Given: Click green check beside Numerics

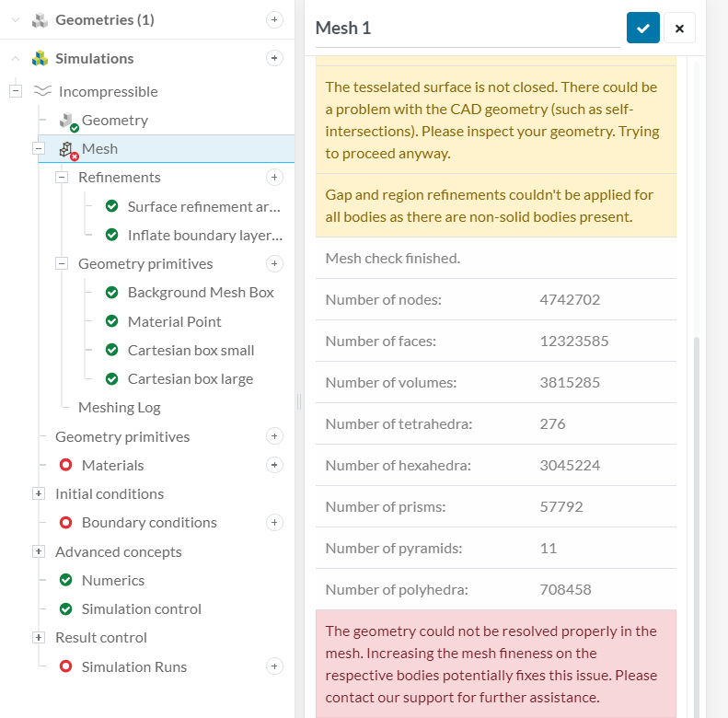Looking at the screenshot, I should [x=66, y=580].
